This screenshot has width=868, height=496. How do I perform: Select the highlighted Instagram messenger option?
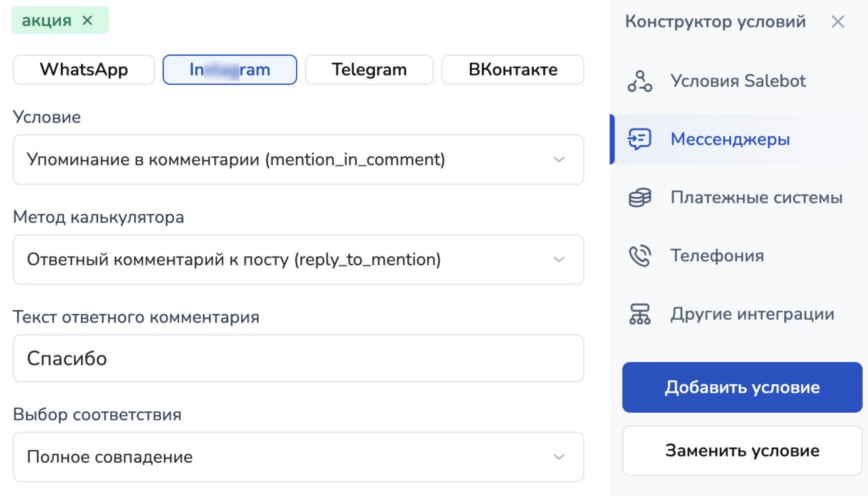pos(230,69)
